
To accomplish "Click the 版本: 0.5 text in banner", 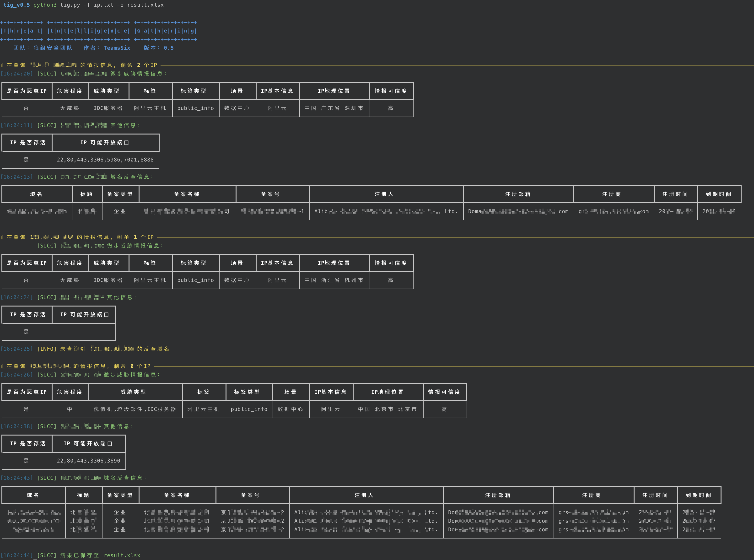I will coord(159,48).
